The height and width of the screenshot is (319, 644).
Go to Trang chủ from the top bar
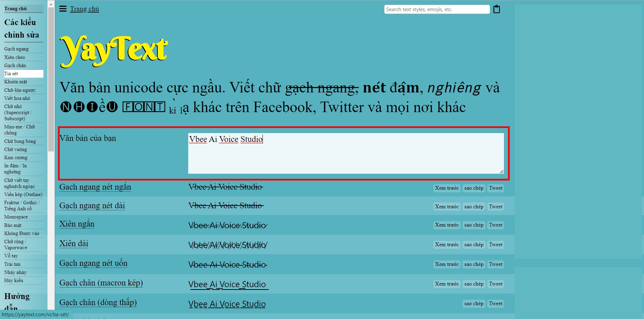pyautogui.click(x=84, y=9)
